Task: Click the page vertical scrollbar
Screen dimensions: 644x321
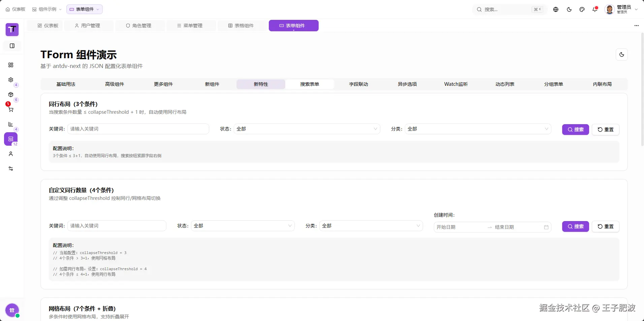Action: tap(642, 90)
